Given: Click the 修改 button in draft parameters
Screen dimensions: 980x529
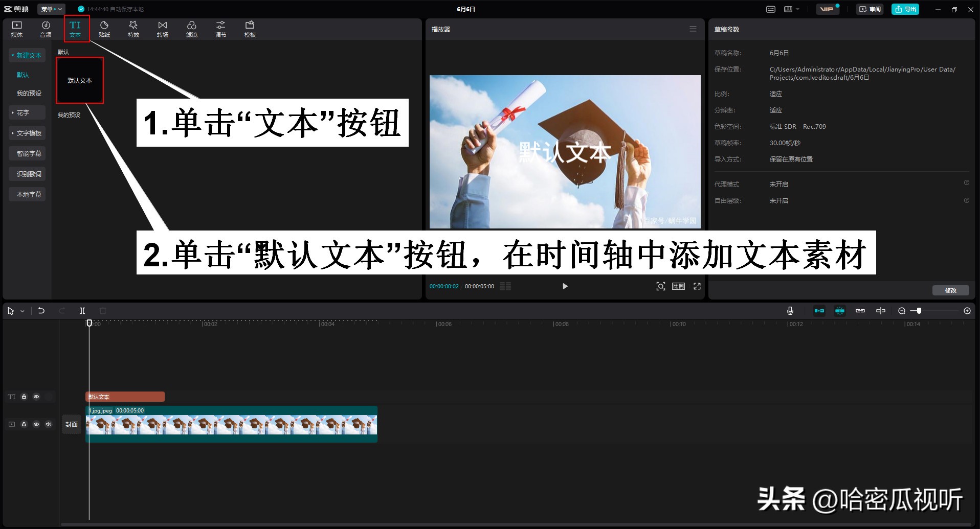Looking at the screenshot, I should [950, 290].
